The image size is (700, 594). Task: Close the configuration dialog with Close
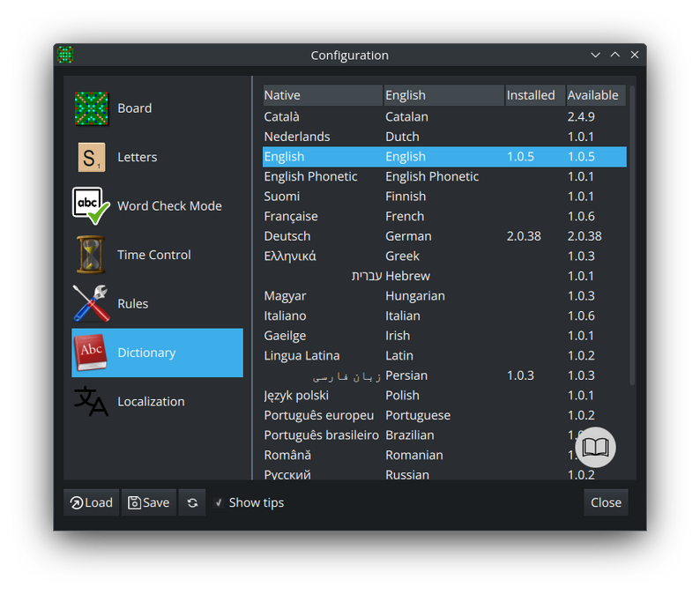[x=606, y=502]
